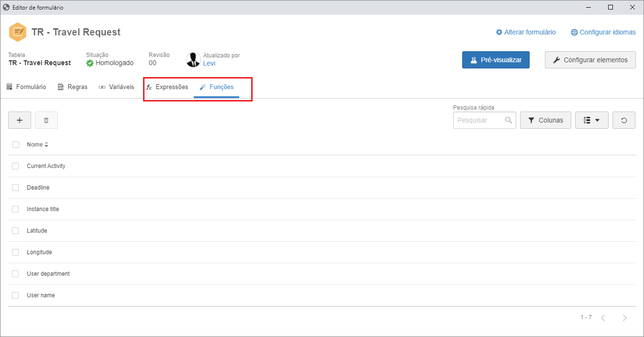
Task: Click the green Homologado status icon
Action: tap(89, 63)
